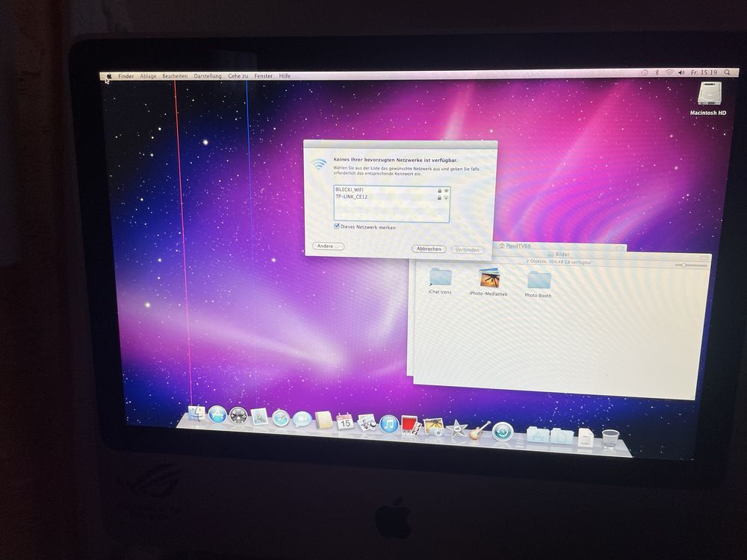Open Wi-Fi status menu in menu bar
747x560 pixels.
(669, 72)
